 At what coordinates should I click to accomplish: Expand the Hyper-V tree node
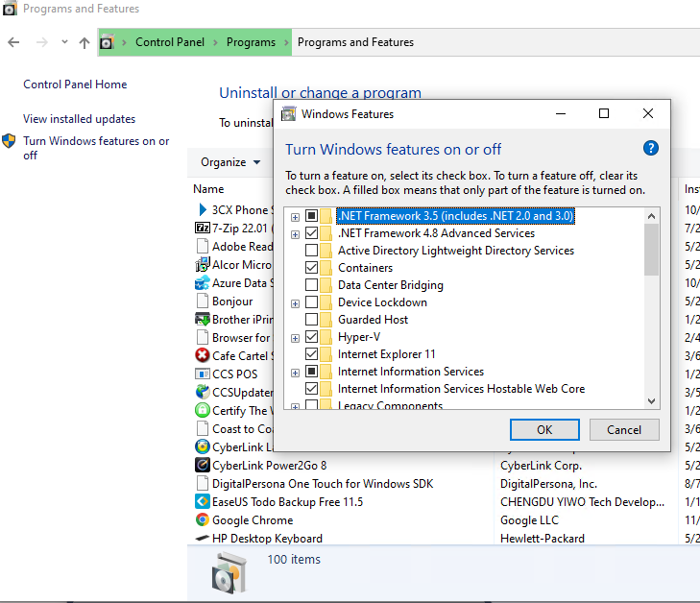coord(295,338)
